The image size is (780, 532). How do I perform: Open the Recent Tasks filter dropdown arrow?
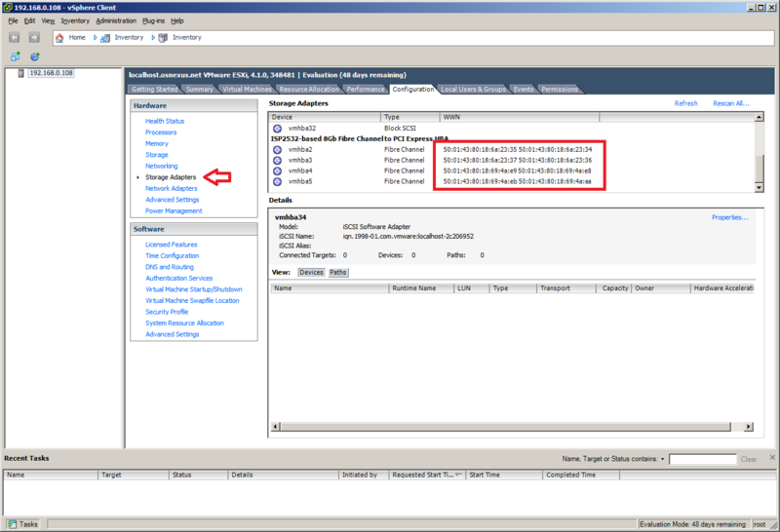point(663,459)
